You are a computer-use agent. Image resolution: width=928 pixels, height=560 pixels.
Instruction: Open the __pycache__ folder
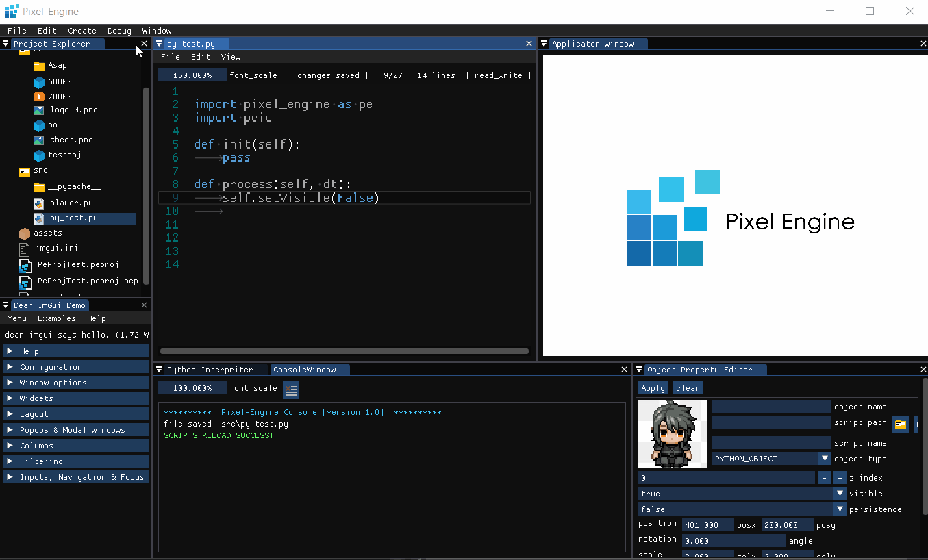point(67,187)
